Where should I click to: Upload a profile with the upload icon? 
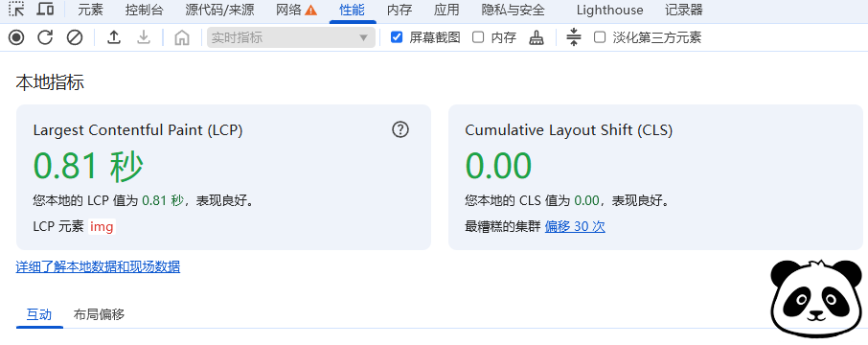(x=114, y=37)
